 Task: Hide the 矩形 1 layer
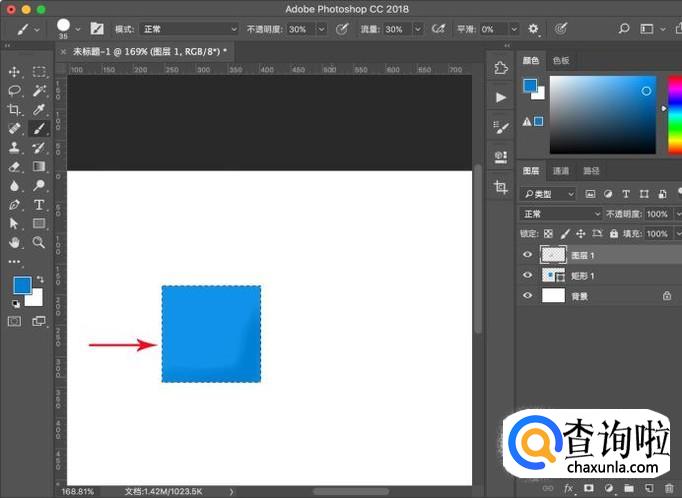(527, 275)
